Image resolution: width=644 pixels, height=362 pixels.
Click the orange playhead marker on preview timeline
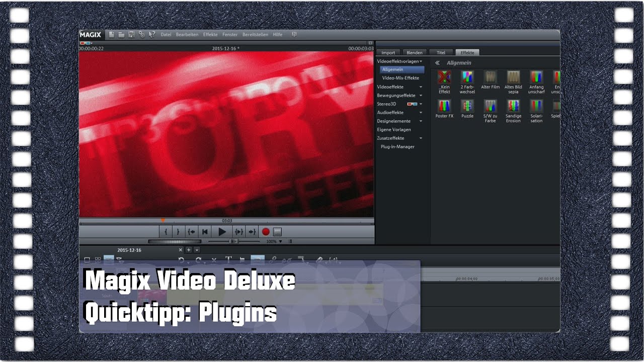163,220
